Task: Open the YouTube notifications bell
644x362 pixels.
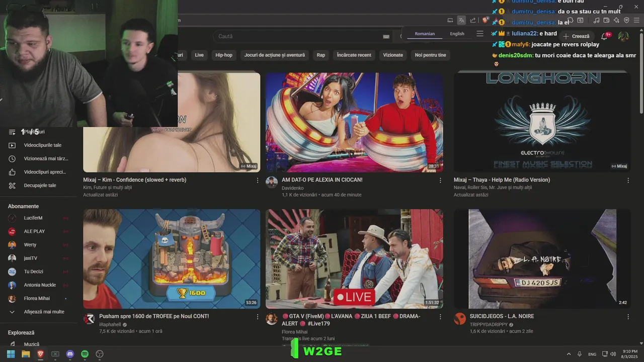Action: point(604,36)
